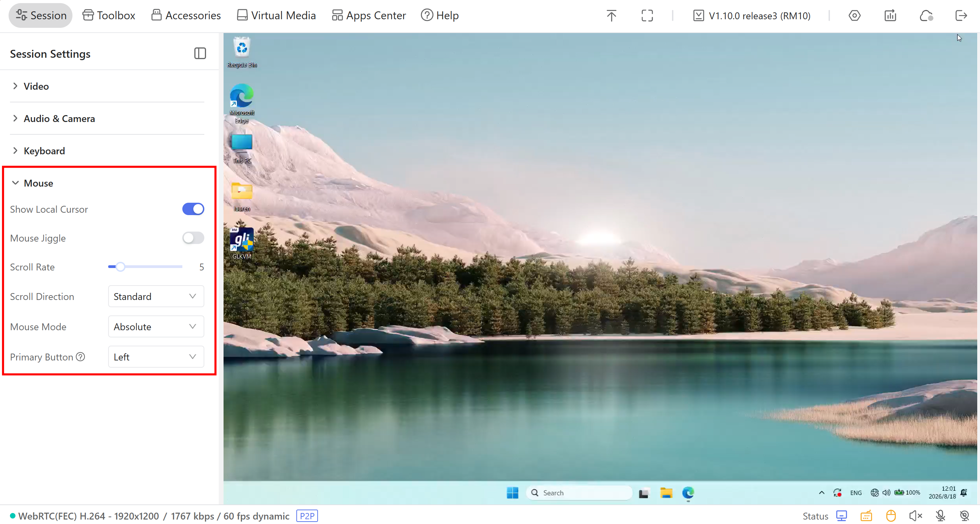Show hidden tray icons chevron
This screenshot has height=524, width=980.
821,492
